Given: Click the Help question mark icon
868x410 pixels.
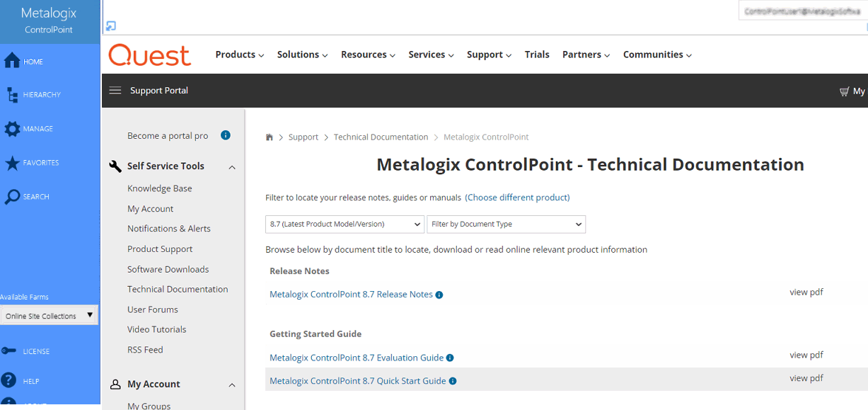Looking at the screenshot, I should (x=9, y=380).
